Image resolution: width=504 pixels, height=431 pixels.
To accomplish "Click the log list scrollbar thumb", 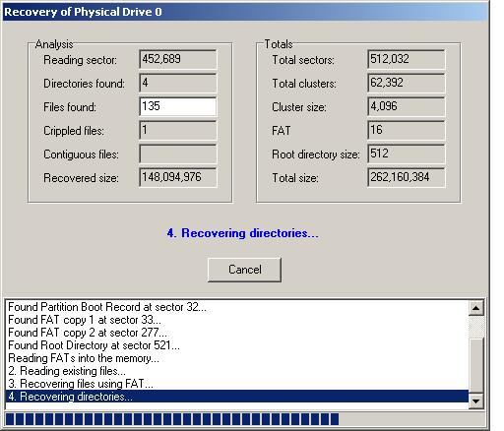I will tap(475, 365).
